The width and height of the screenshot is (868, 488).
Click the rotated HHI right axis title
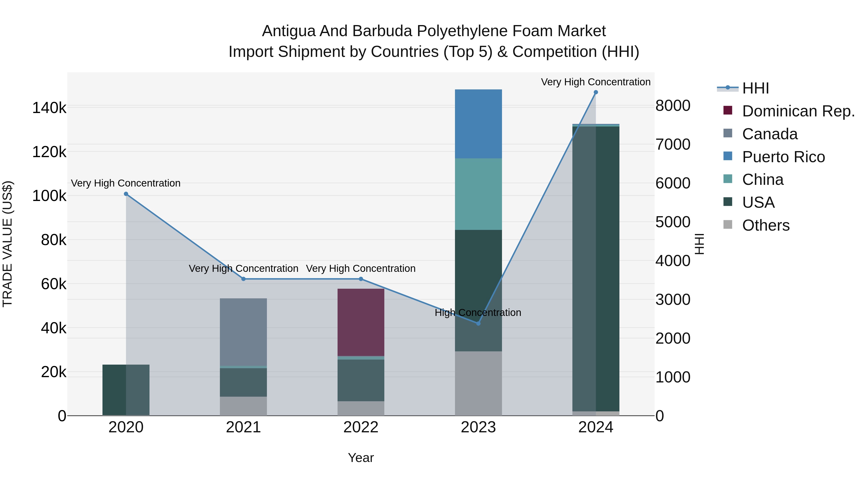(x=699, y=244)
